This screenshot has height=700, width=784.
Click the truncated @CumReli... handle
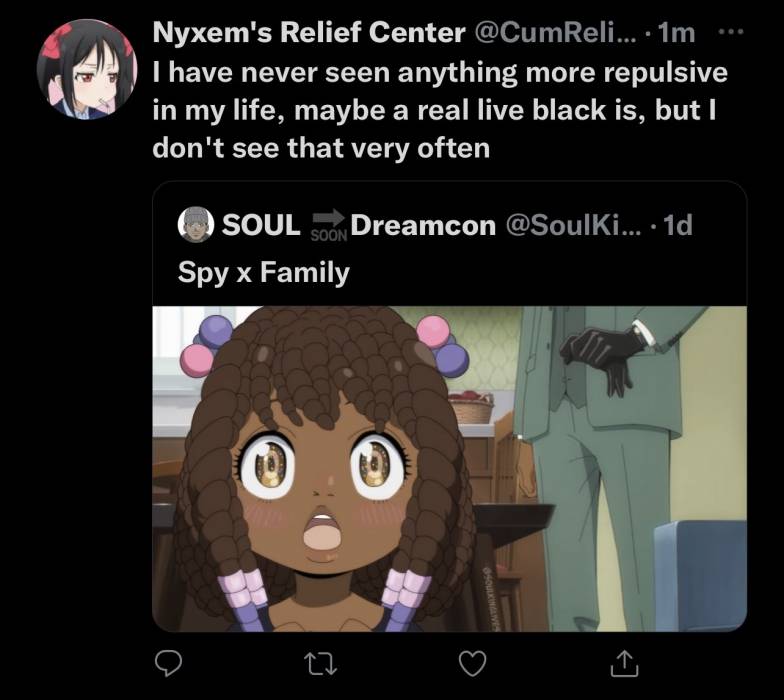[x=554, y=33]
